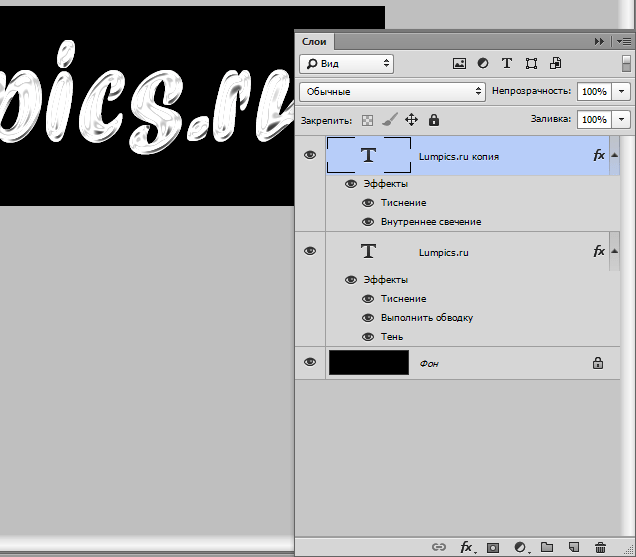Click the lock all padlock icon
636x557 pixels.
point(433,120)
